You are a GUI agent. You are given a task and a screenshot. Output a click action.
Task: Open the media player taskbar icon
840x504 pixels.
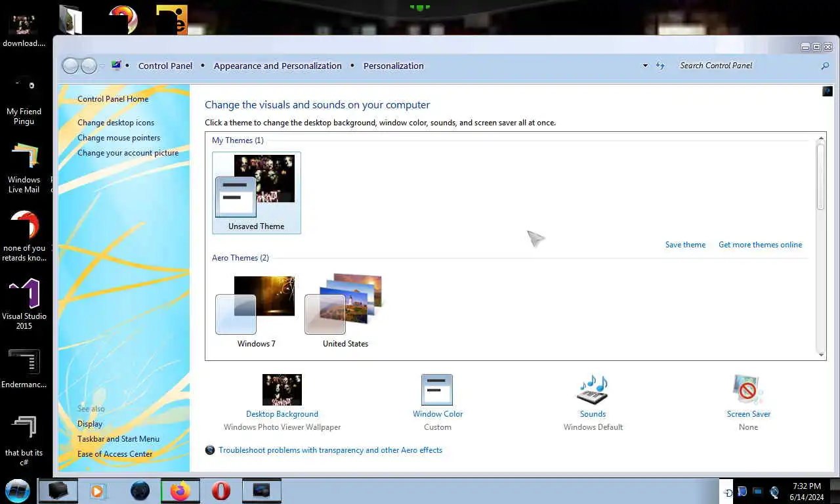[97, 491]
